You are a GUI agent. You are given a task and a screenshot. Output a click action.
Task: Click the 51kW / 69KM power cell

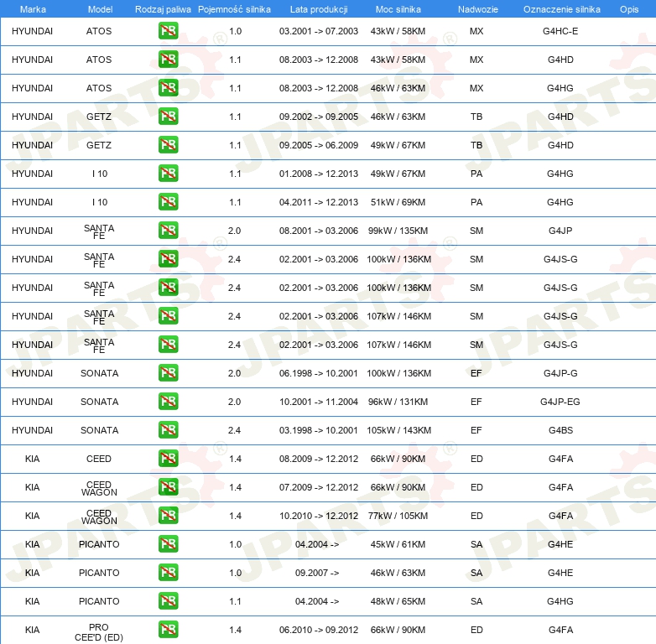[398, 202]
